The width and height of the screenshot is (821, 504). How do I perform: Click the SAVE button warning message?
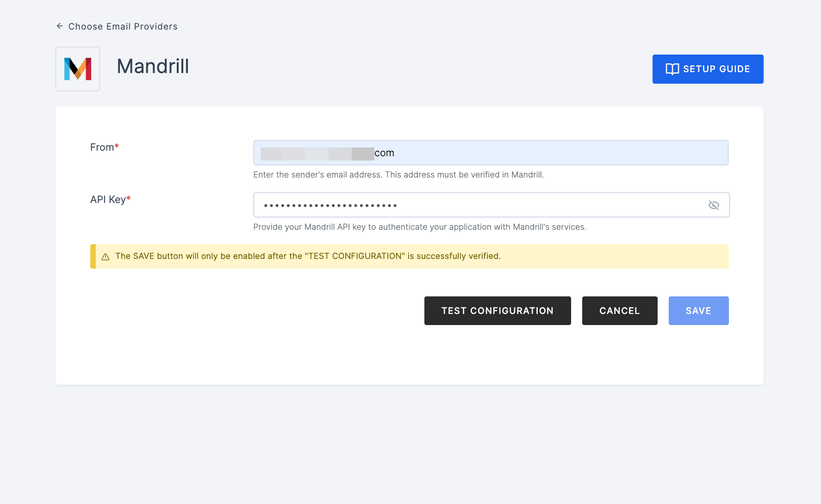[308, 256]
